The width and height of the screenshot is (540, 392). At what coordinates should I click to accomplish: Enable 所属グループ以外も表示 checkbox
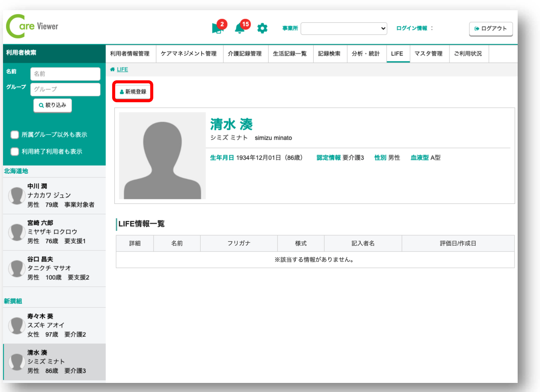(15, 135)
